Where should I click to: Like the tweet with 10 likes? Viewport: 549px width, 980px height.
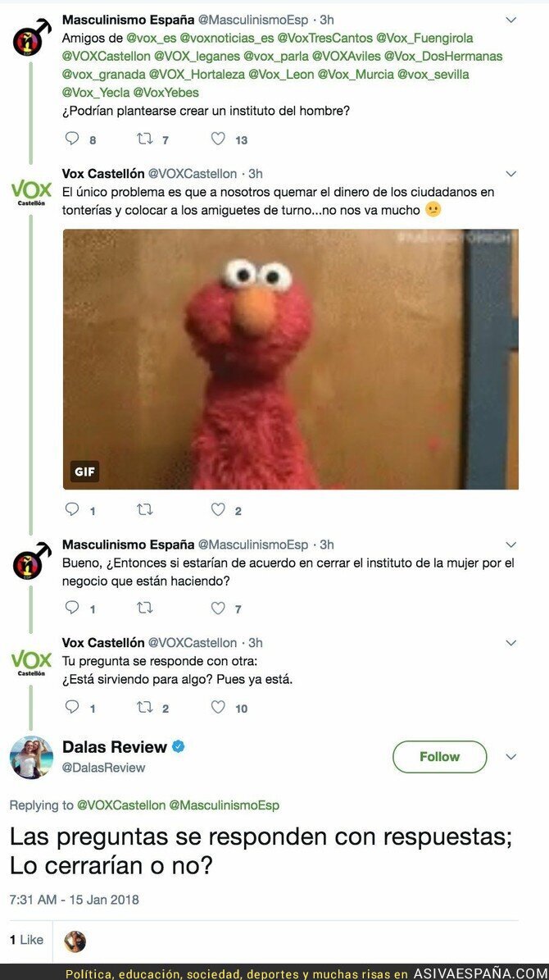(217, 707)
